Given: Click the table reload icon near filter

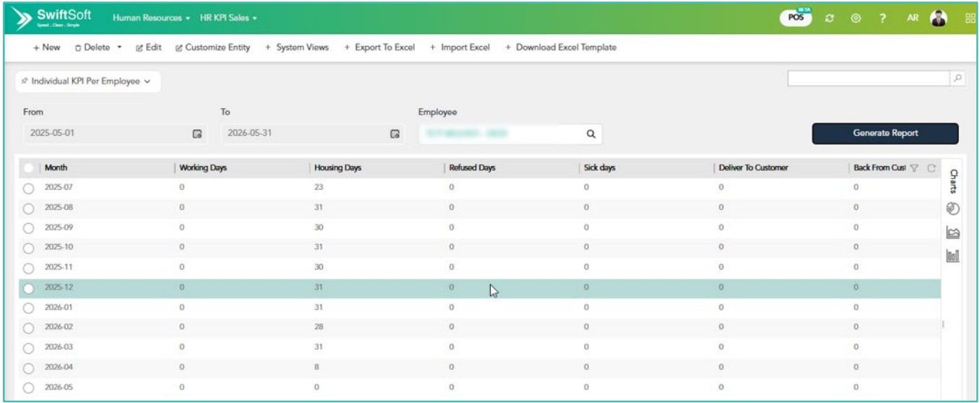Looking at the screenshot, I should [x=931, y=168].
